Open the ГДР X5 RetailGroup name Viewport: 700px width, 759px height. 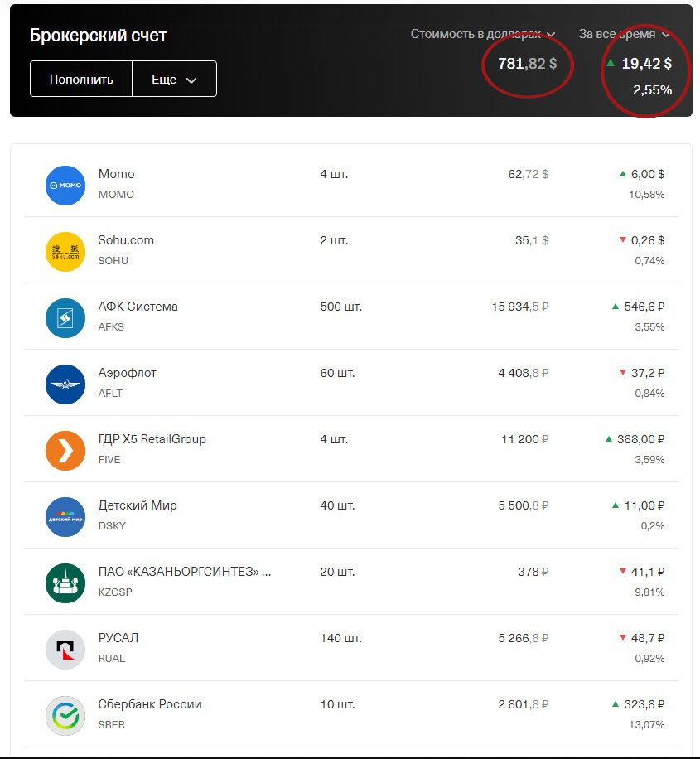pos(152,439)
